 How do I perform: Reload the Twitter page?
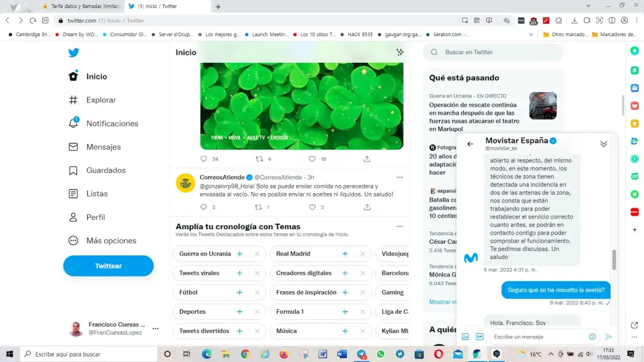pos(33,21)
